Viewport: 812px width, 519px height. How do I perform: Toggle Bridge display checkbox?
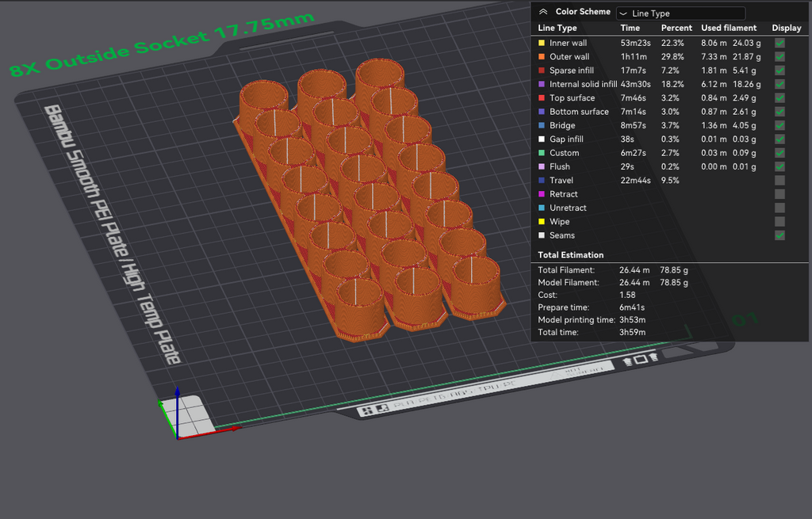coord(779,125)
